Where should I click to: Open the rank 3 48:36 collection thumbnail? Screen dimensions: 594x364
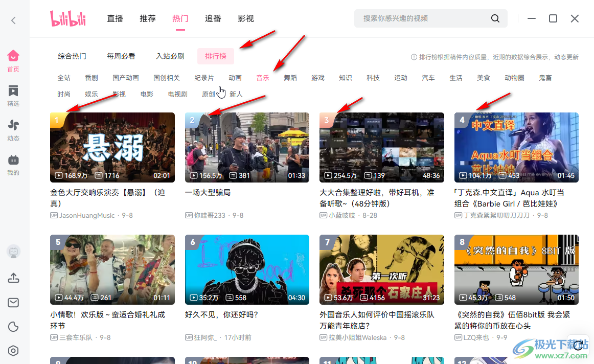382,147
